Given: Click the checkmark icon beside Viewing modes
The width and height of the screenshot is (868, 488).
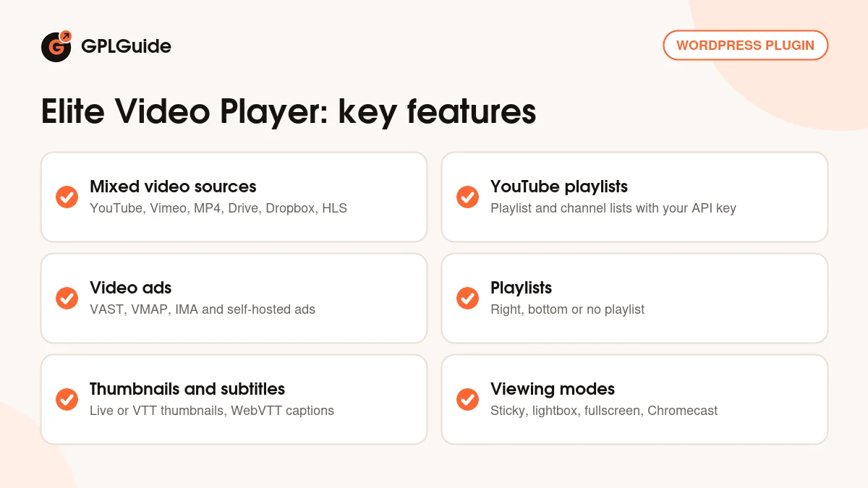Looking at the screenshot, I should tap(467, 399).
